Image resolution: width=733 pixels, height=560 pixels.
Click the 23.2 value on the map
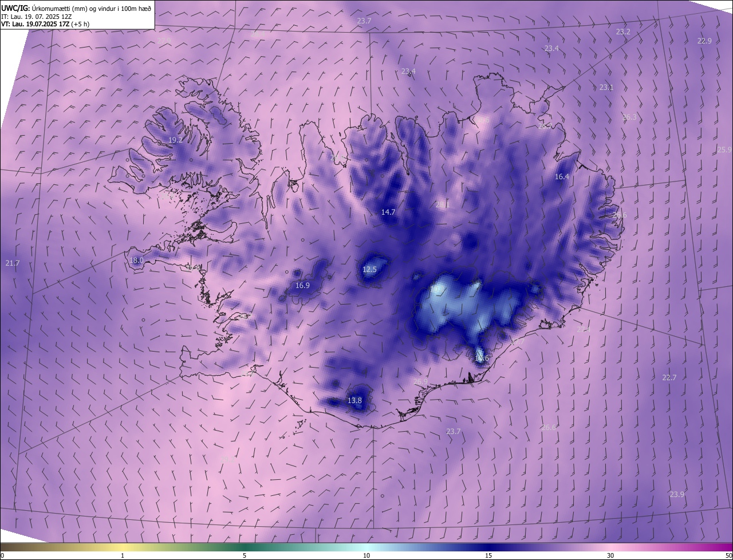(x=623, y=31)
